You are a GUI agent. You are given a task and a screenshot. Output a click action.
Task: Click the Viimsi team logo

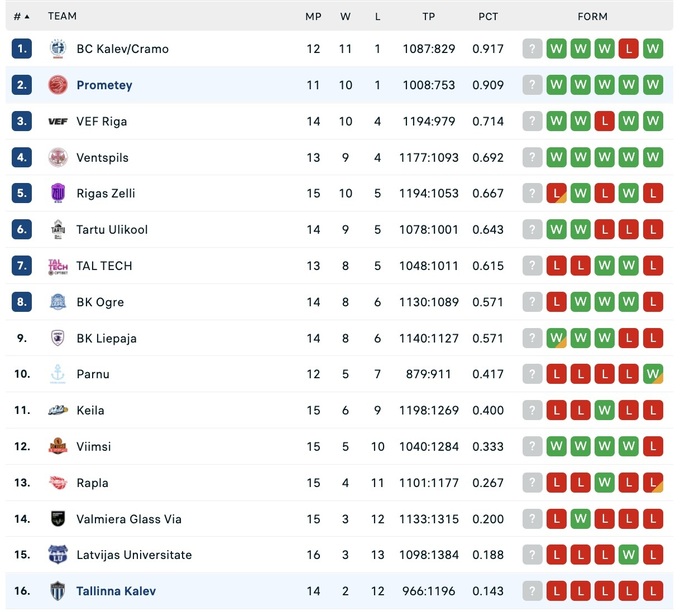point(57,446)
